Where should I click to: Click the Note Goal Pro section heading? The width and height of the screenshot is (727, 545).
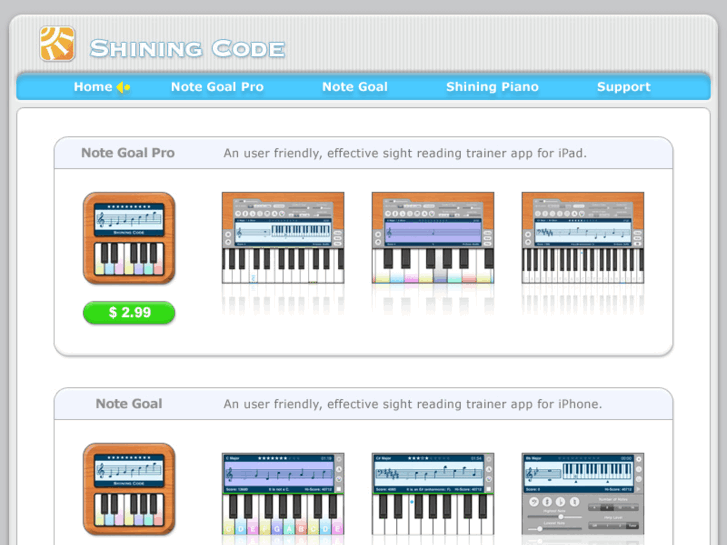pos(128,153)
